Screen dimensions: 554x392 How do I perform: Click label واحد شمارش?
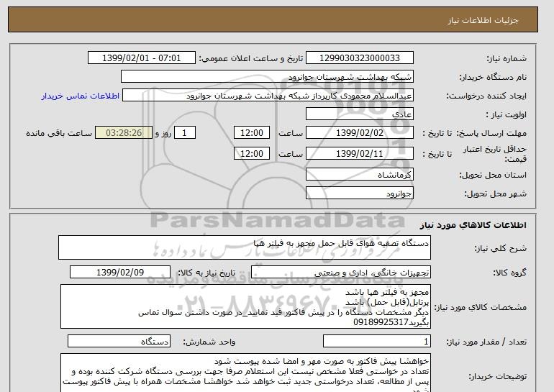pos(209,342)
